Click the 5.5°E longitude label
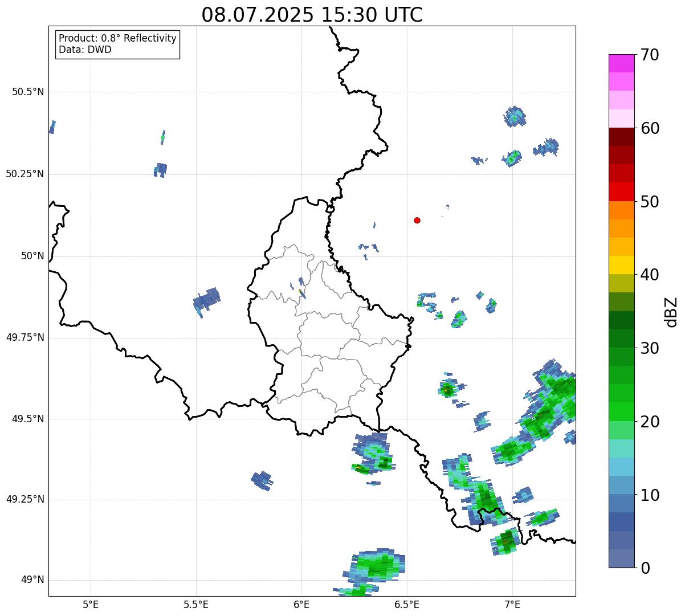 196,604
